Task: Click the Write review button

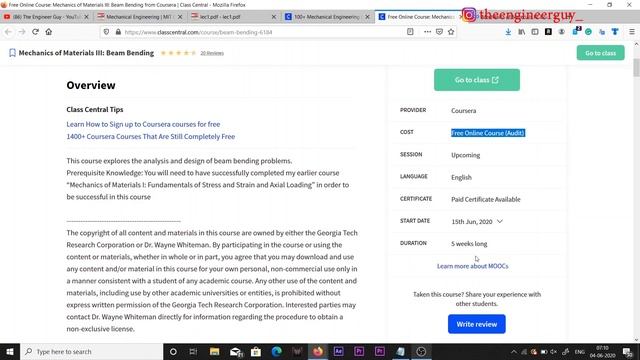Action: tap(477, 324)
